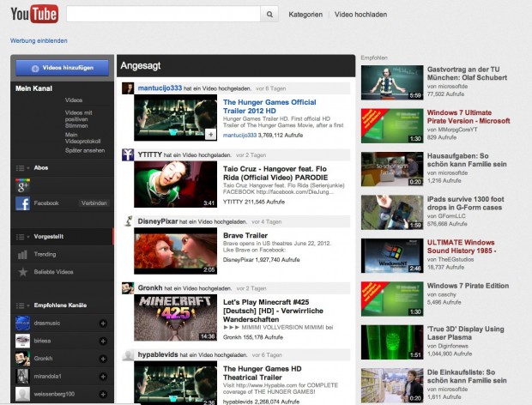
Task: Open Olaf Schubert Gastvortrag thumbnail
Action: point(392,82)
